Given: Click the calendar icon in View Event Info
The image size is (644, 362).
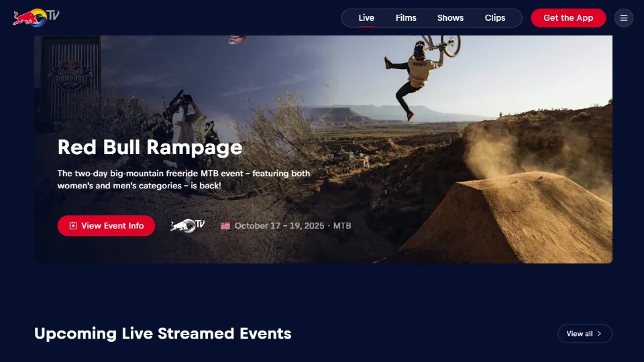Looking at the screenshot, I should click(73, 226).
